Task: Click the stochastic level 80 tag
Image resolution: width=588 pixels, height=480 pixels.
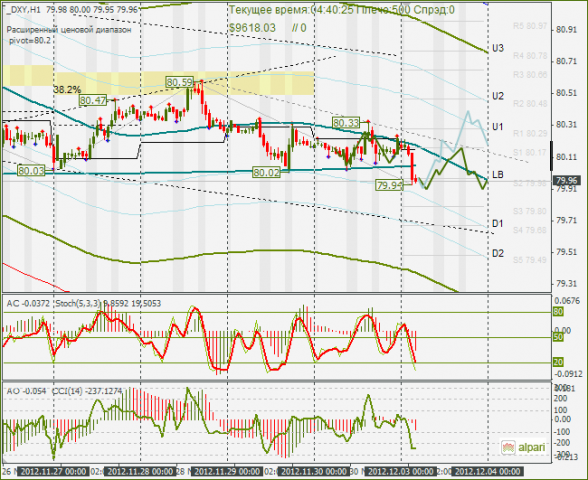Action: coord(558,312)
